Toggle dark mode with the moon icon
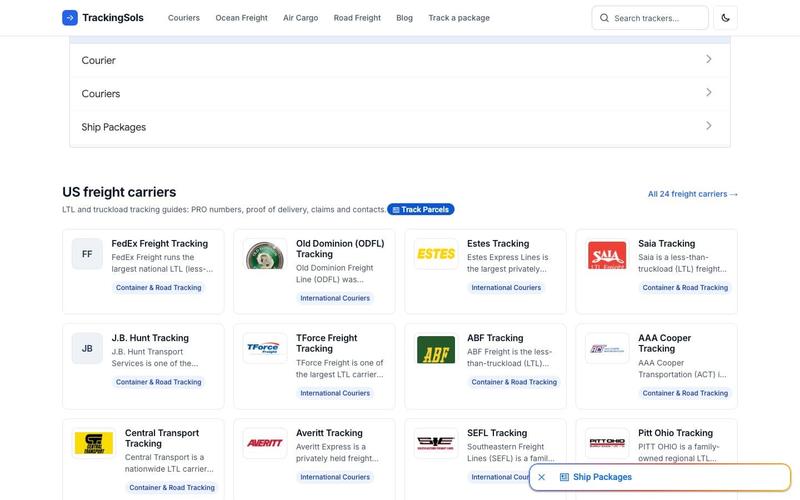800x500 pixels. 725,18
